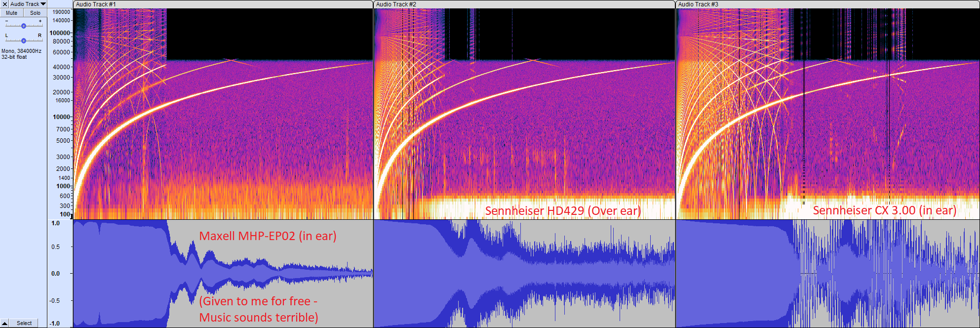
Task: Click inside Audio Track #2 spectrogram view
Action: pyautogui.click(x=524, y=114)
